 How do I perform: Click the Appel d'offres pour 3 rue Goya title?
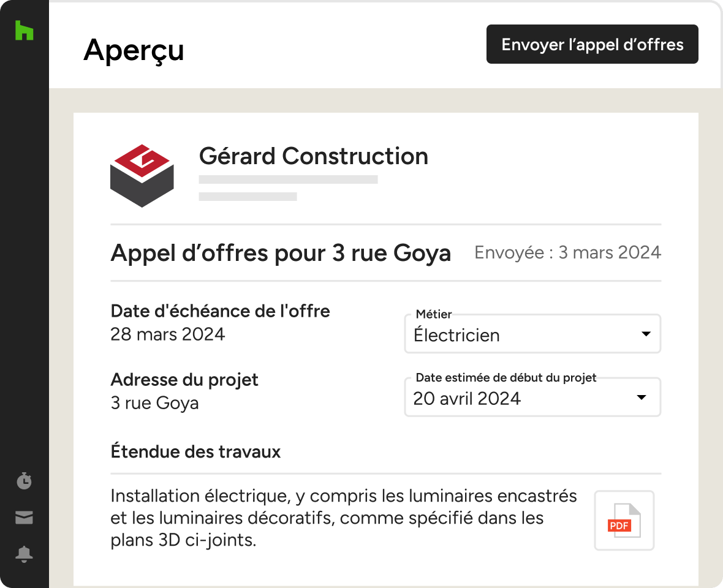(x=281, y=253)
